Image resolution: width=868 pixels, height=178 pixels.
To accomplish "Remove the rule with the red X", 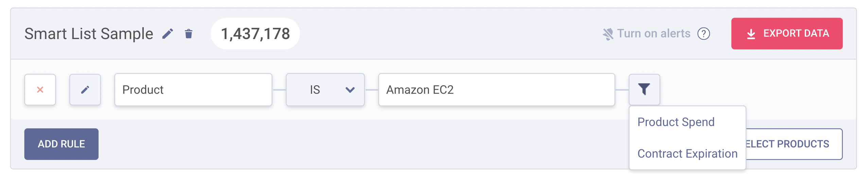I will point(40,90).
